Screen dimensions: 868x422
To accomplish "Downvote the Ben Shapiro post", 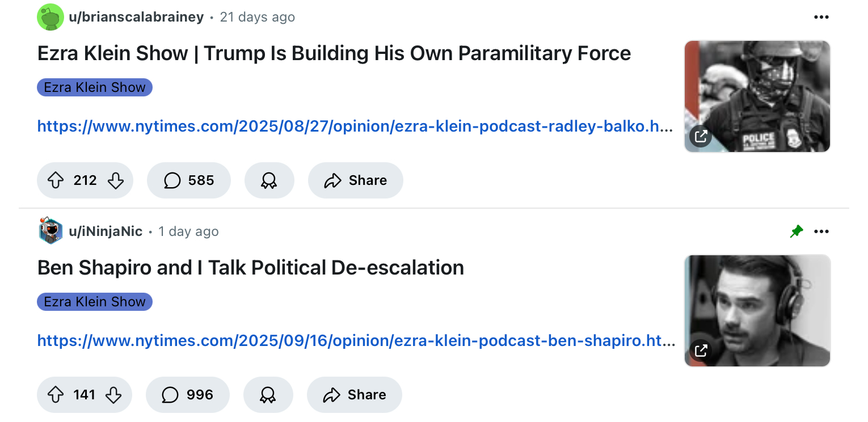I will (x=114, y=395).
